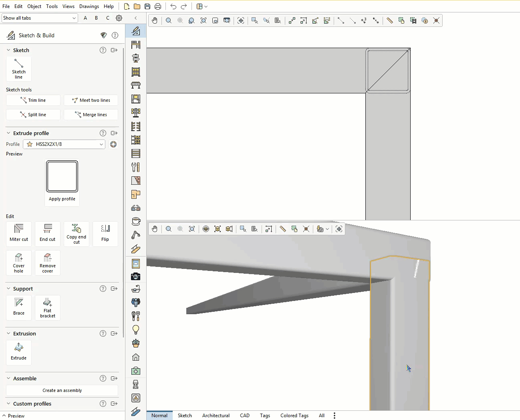Screen dimensions: 520x420
Task: Open the Show all tabs dropdown
Action: [40, 18]
